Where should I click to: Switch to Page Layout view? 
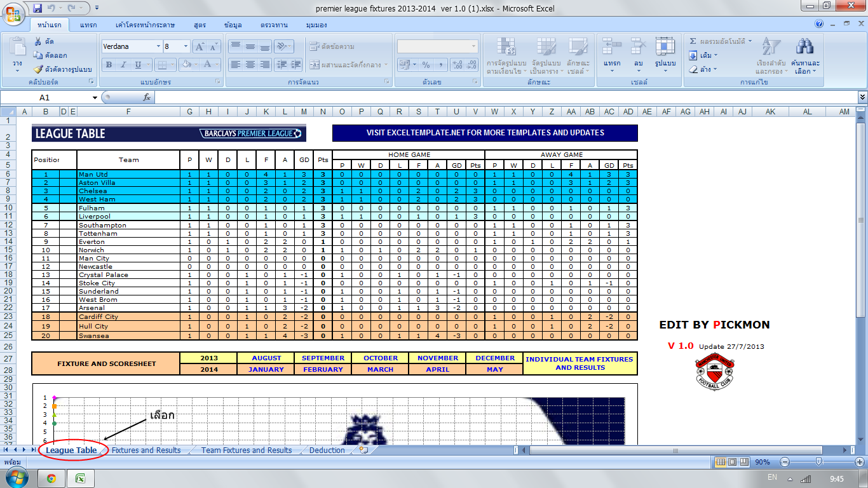733,462
